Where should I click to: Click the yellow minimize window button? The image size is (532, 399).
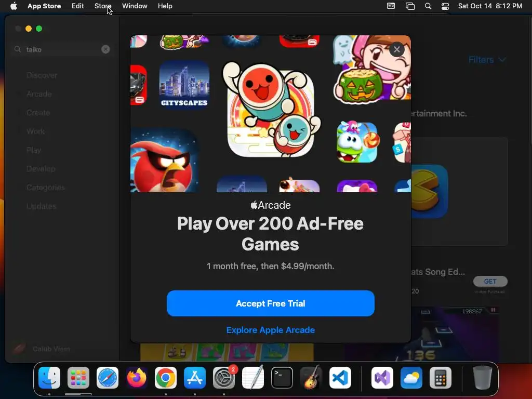click(29, 29)
